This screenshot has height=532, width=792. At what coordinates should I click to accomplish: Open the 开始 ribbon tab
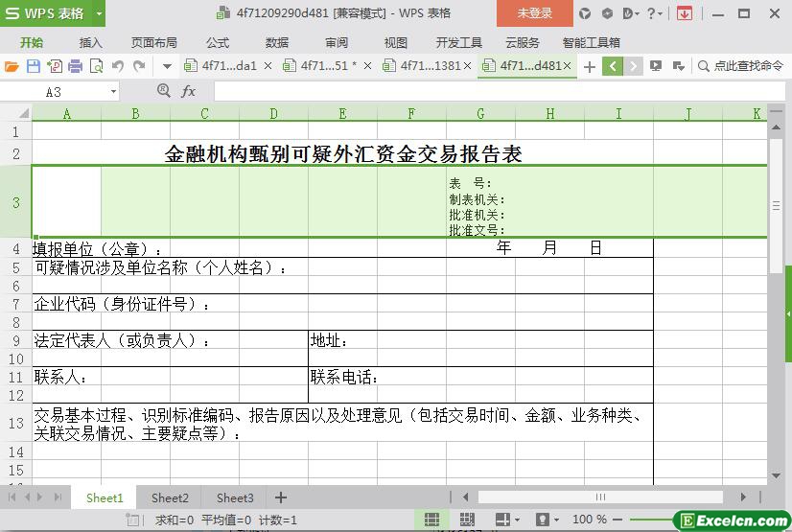point(32,42)
